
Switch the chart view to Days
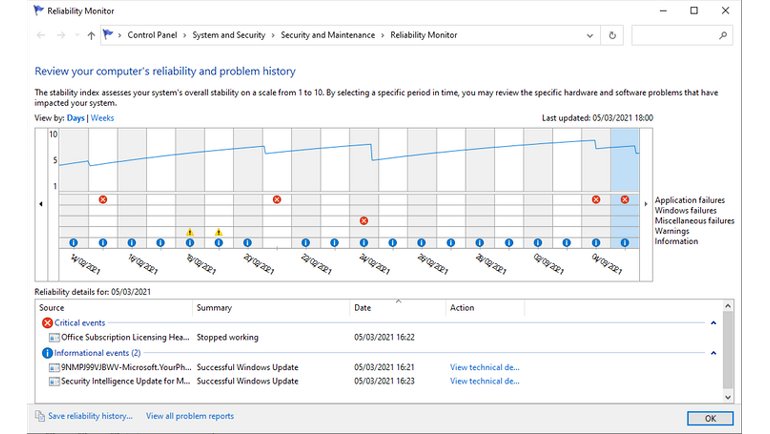pos(76,118)
